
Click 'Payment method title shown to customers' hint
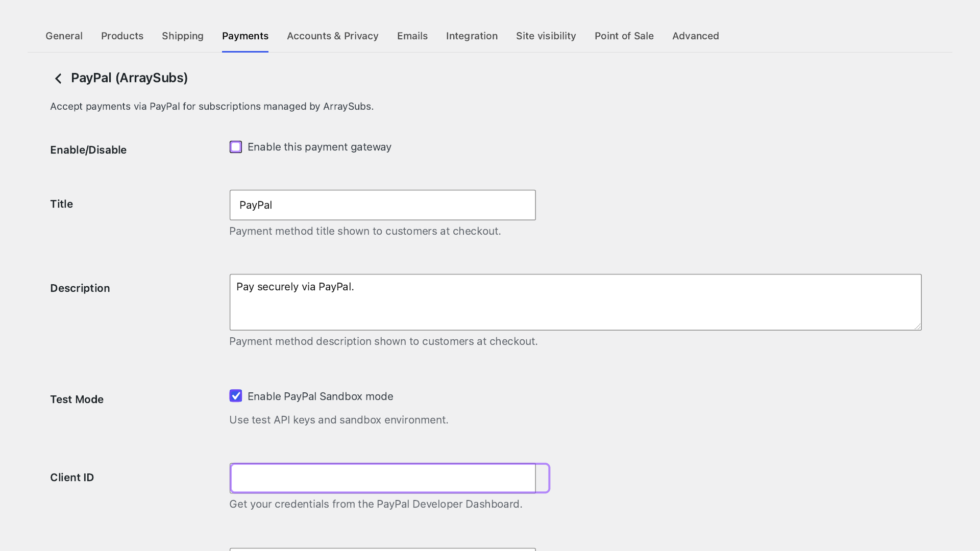[x=365, y=231]
